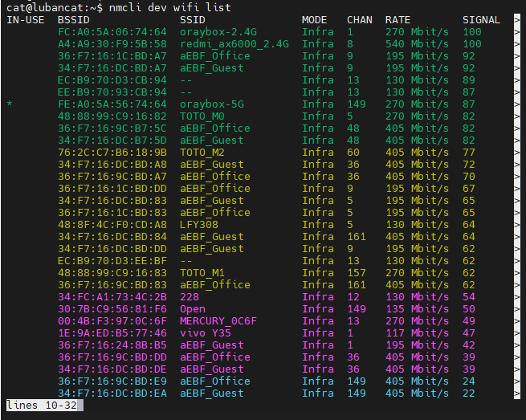
Task: Select SSID vivo Y35
Action: pos(206,333)
